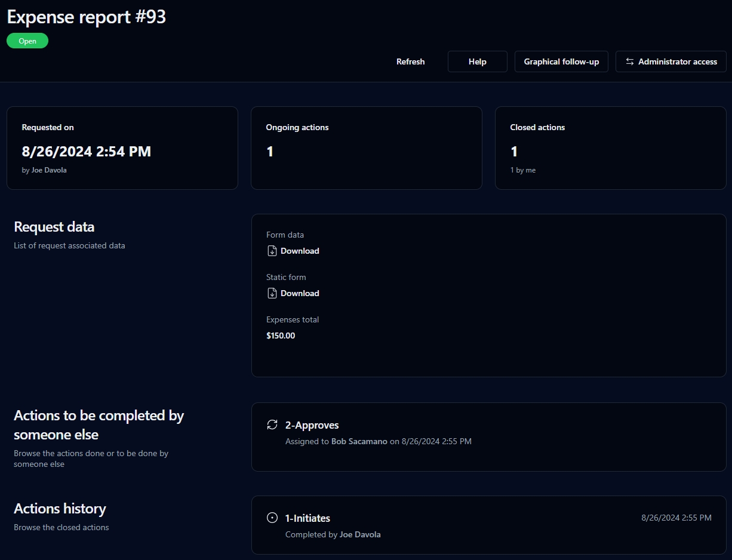Click the circle icon next to 1-Initiates
This screenshot has width=732, height=560.
pos(272,518)
